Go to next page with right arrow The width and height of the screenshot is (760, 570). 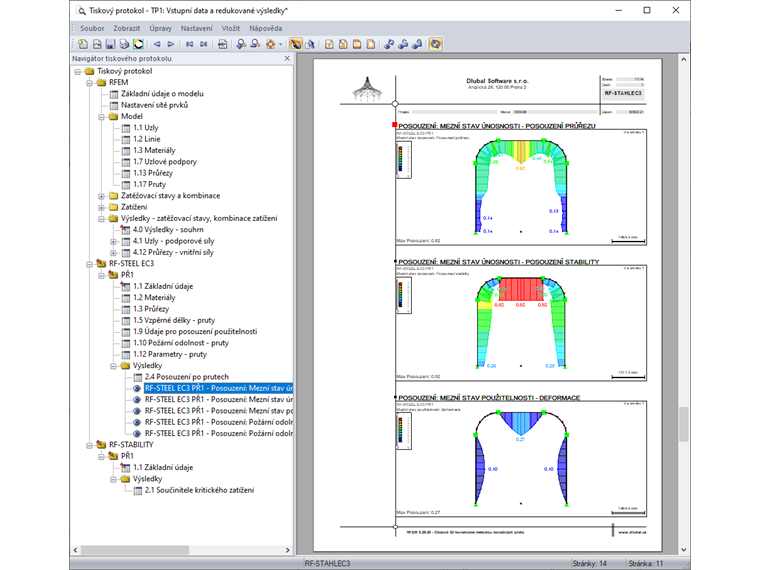[171, 44]
